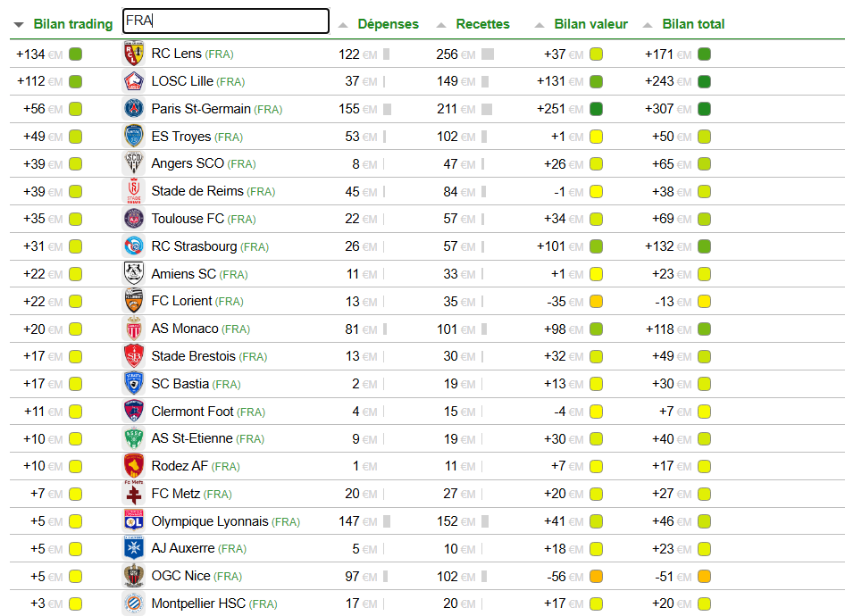Sort table by Bilan total header
This screenshot has height=616, width=845.
693,24
